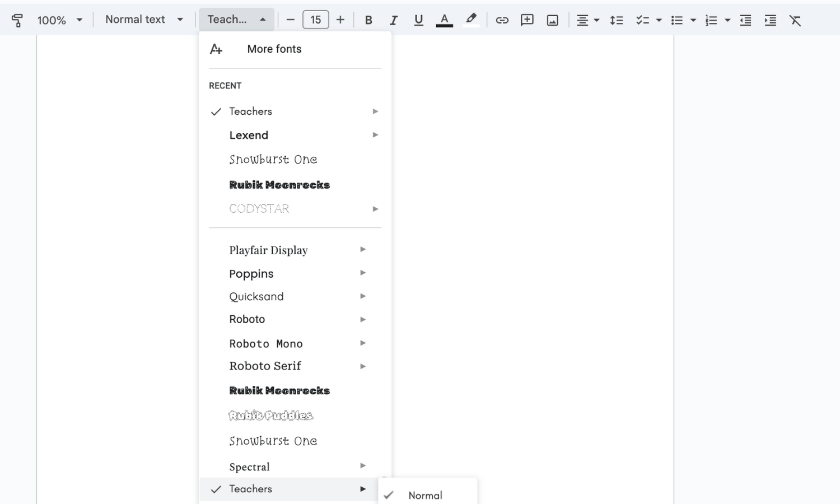Select Roboto Mono from the font list
The image size is (840, 504).
[266, 343]
